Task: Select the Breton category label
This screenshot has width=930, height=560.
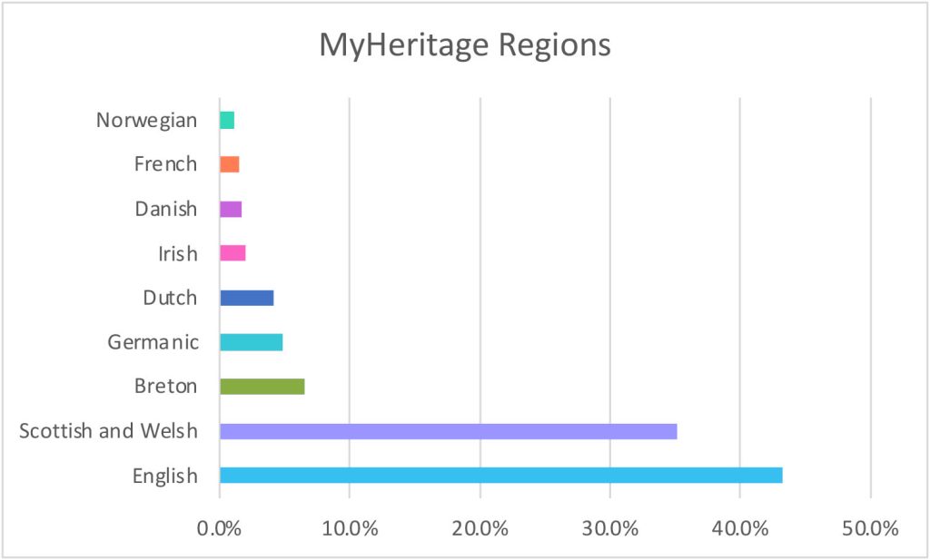Action: tap(164, 387)
